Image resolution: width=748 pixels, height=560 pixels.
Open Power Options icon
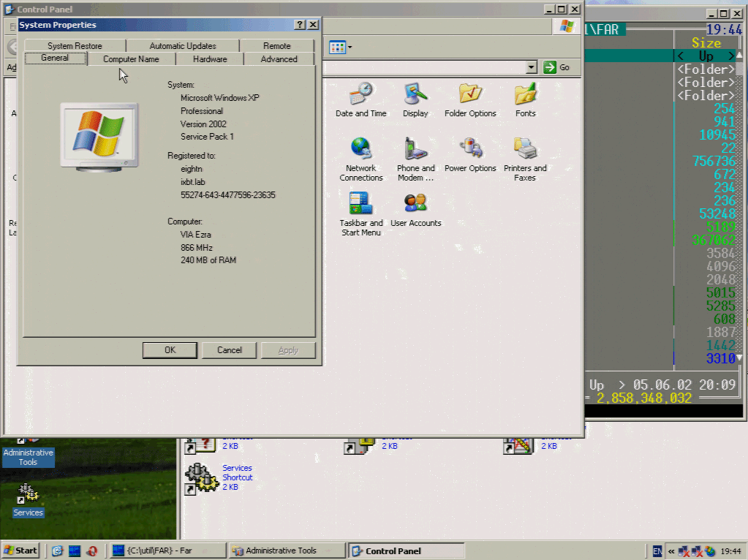pyautogui.click(x=470, y=154)
